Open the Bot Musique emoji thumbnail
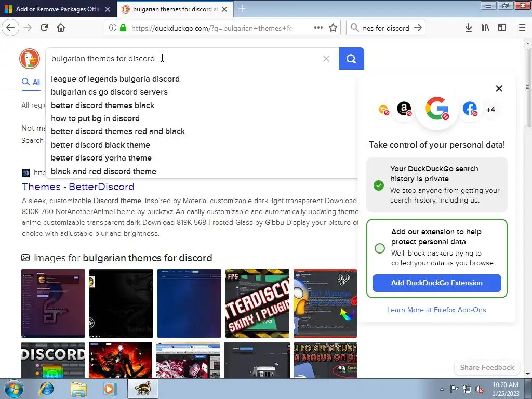This screenshot has width=532, height=399. tap(325, 303)
